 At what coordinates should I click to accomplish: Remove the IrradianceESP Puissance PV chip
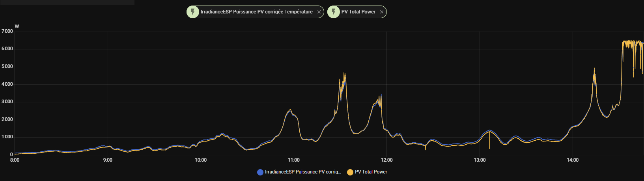tap(319, 12)
